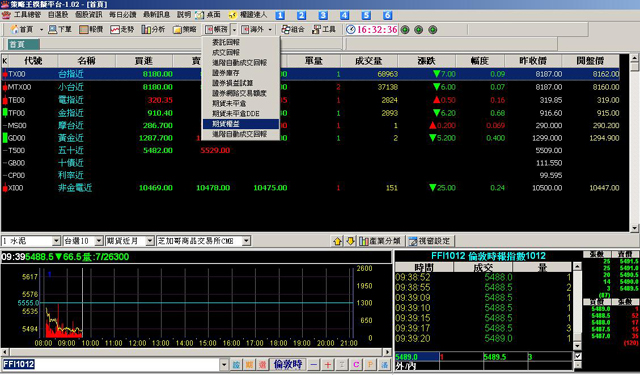This screenshot has width=640, height=375.
Task: Expand the 海外 dropdown arrow
Action: click(270, 29)
